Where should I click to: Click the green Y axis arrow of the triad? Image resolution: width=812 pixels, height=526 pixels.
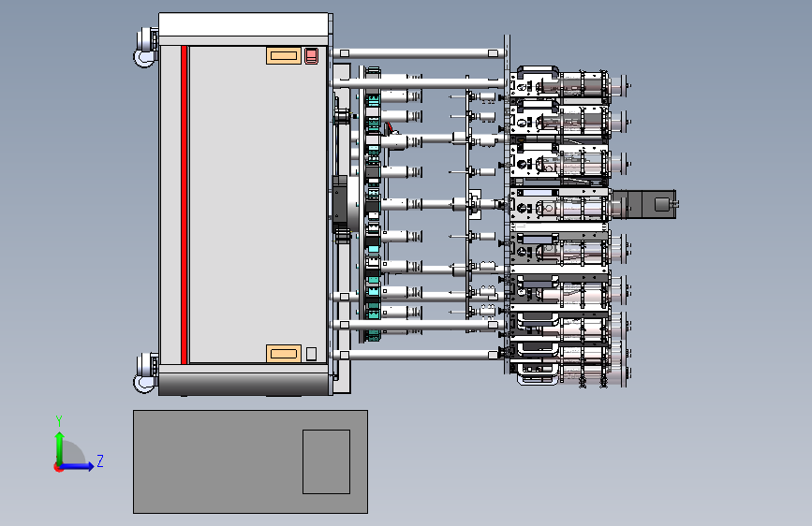click(x=60, y=448)
